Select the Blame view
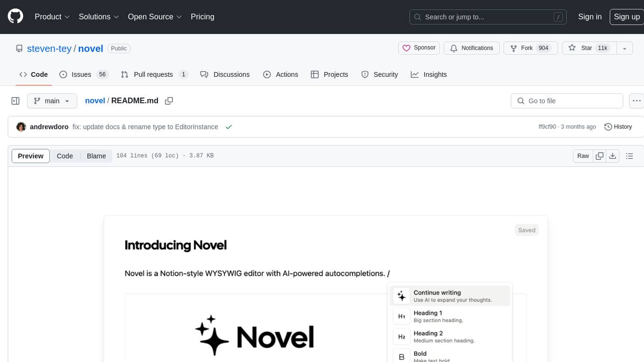This screenshot has height=362, width=644. (x=96, y=156)
